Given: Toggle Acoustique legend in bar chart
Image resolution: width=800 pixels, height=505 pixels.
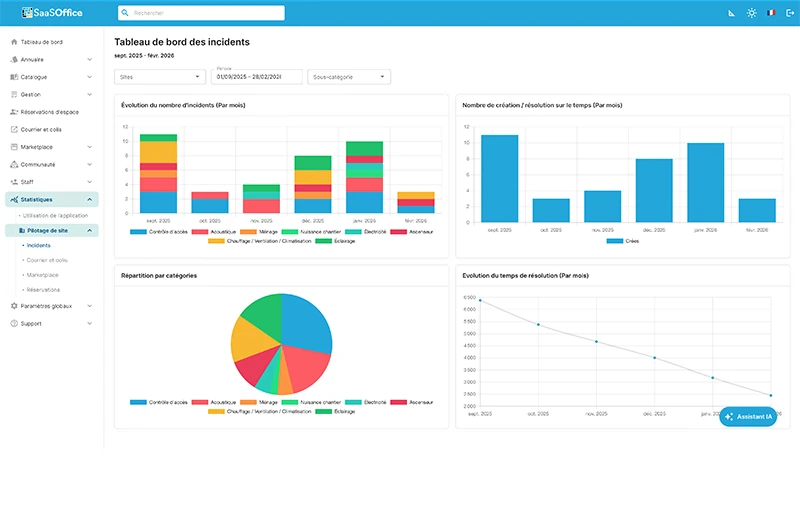Looking at the screenshot, I should [x=214, y=232].
